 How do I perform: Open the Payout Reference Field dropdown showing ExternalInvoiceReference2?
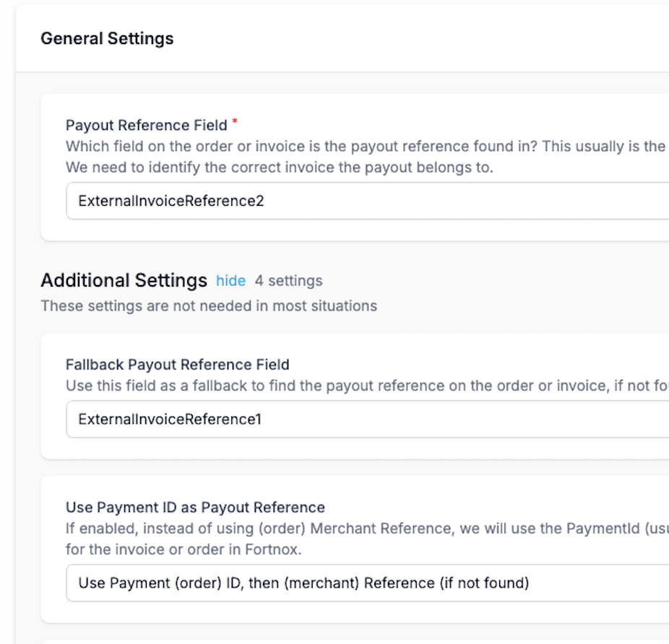point(367,201)
